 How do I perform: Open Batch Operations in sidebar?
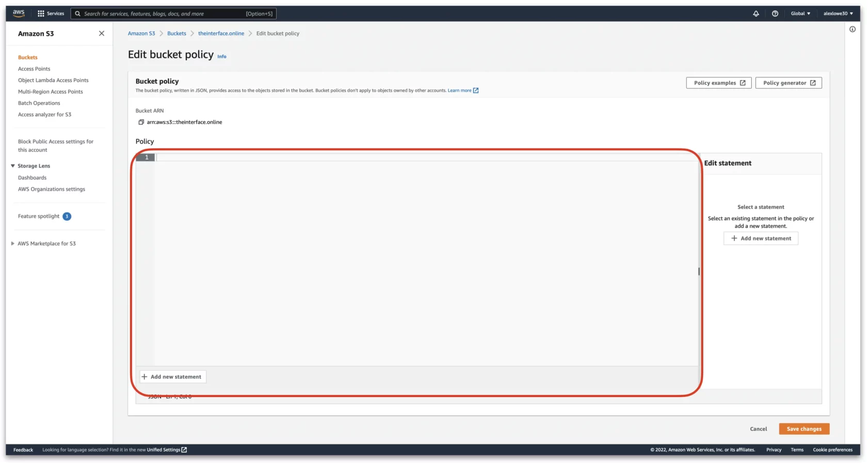(39, 103)
